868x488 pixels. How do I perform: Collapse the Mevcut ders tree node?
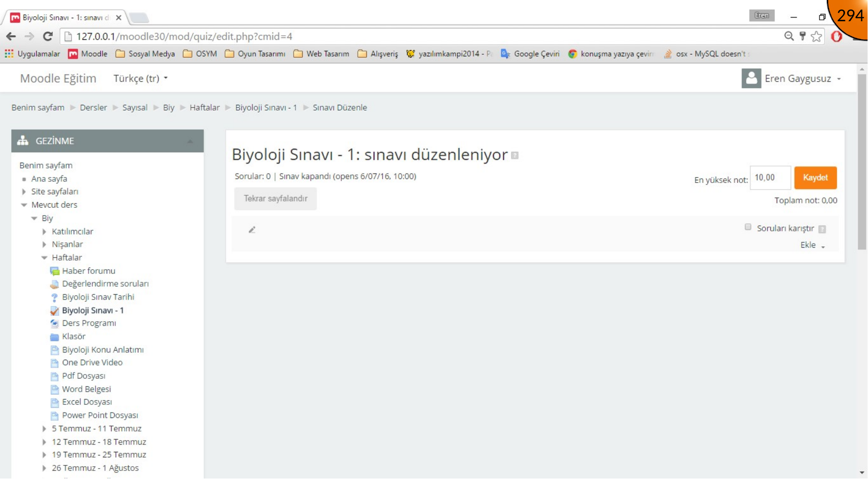point(24,205)
